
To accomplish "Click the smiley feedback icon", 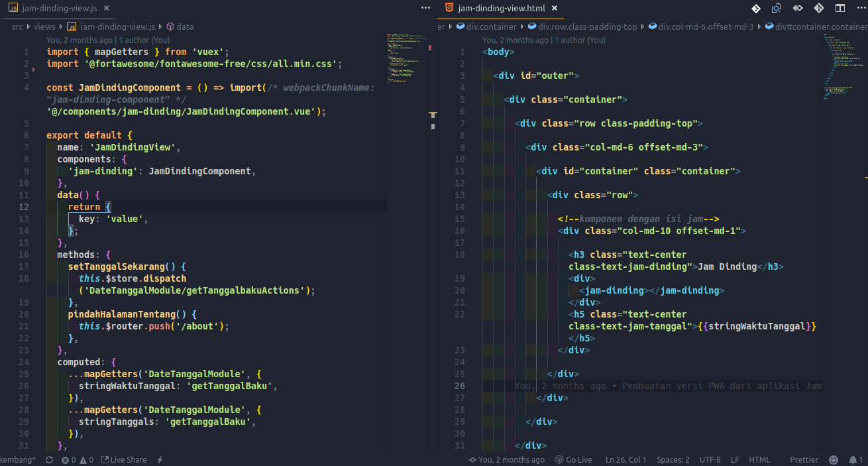I will 834,459.
